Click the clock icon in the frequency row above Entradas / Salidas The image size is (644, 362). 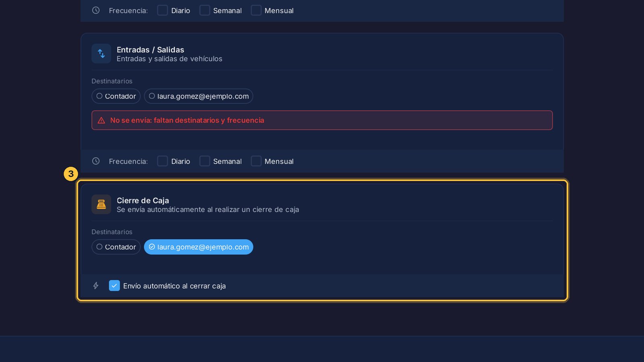tap(96, 10)
